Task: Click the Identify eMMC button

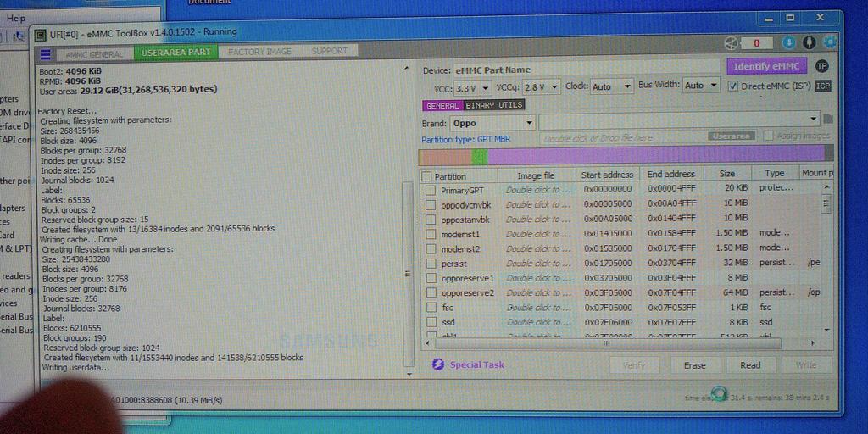Action: click(x=766, y=66)
